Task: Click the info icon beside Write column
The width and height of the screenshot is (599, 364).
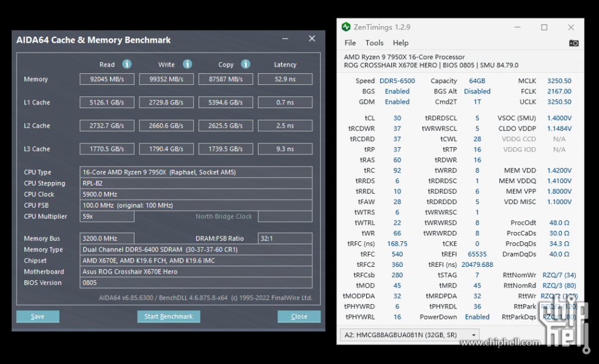Action: tap(187, 64)
